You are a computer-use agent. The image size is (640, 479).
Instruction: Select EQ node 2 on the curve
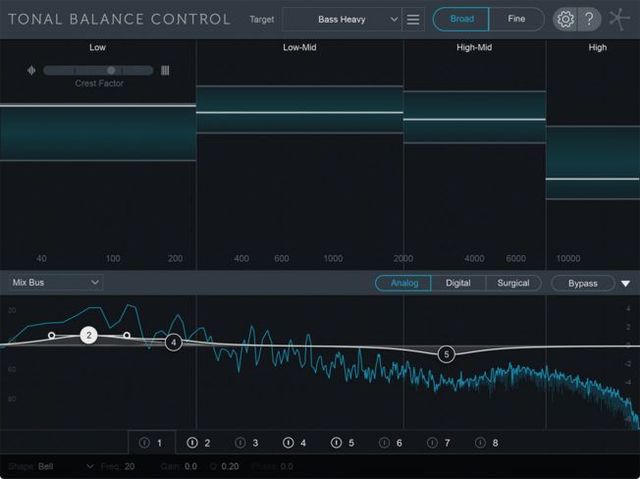[x=89, y=335]
